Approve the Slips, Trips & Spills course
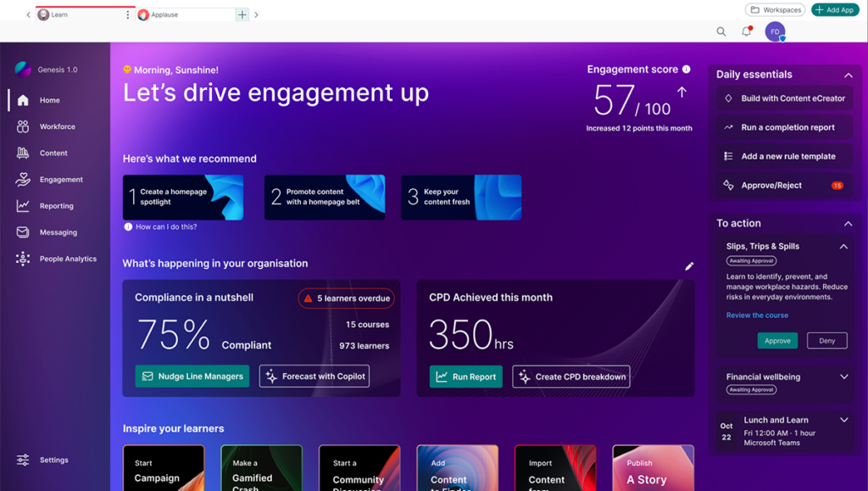868x491 pixels. click(777, 341)
